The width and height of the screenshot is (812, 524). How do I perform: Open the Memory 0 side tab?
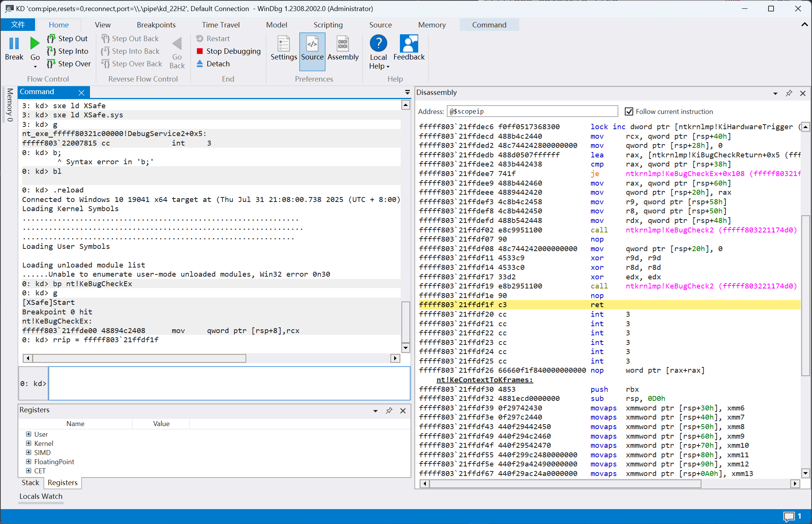coord(10,105)
